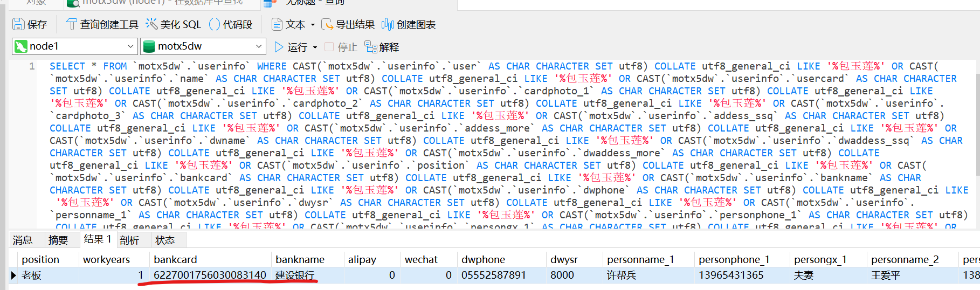Click the persongx_1 column header
Viewport: 980px width, 290px height.
point(829,259)
